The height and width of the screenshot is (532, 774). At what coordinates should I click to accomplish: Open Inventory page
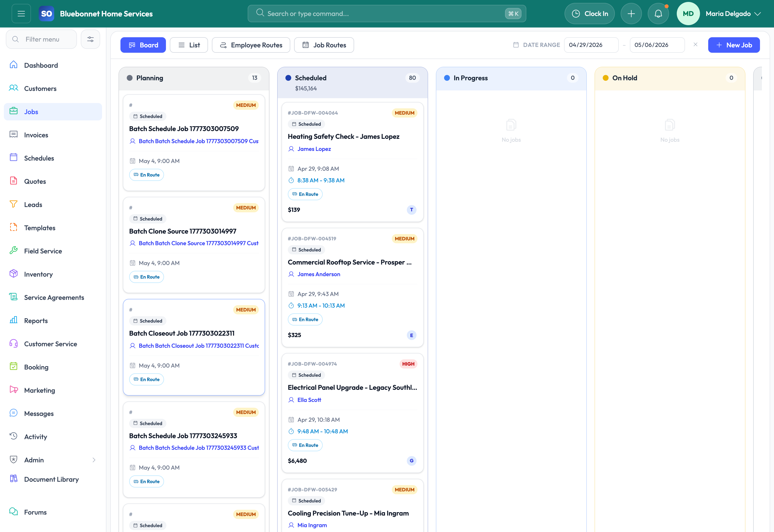tap(53, 274)
